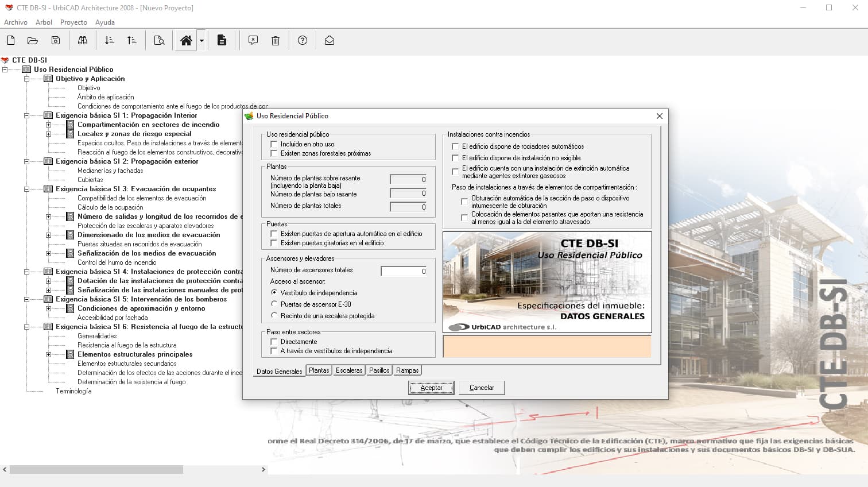868x487 pixels.
Task: Switch to the Rampas tab
Action: tap(408, 370)
